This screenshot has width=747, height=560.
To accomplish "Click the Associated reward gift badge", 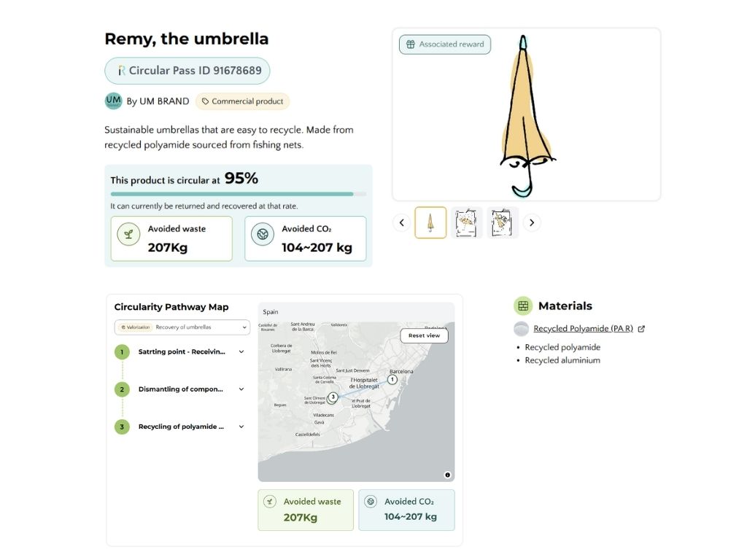I will click(445, 44).
